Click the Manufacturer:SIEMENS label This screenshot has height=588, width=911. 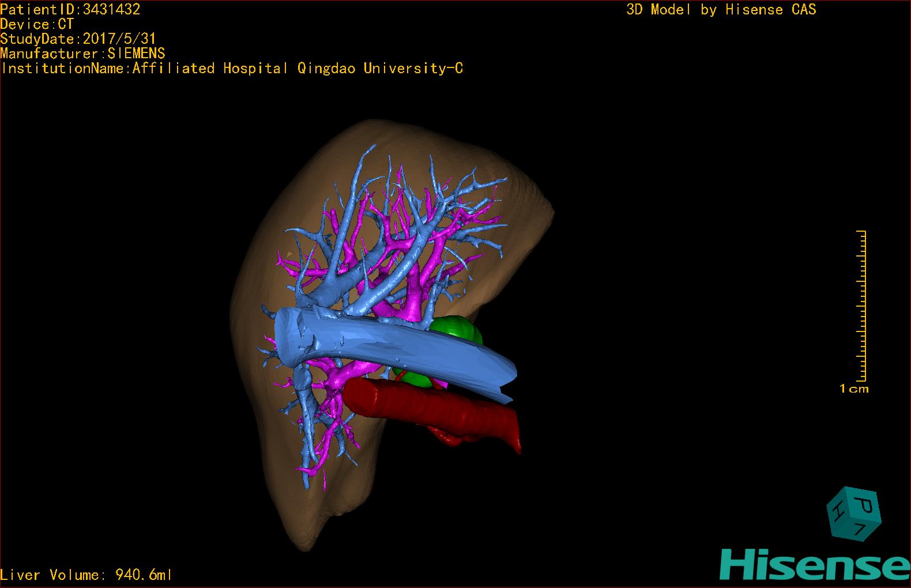(82, 54)
